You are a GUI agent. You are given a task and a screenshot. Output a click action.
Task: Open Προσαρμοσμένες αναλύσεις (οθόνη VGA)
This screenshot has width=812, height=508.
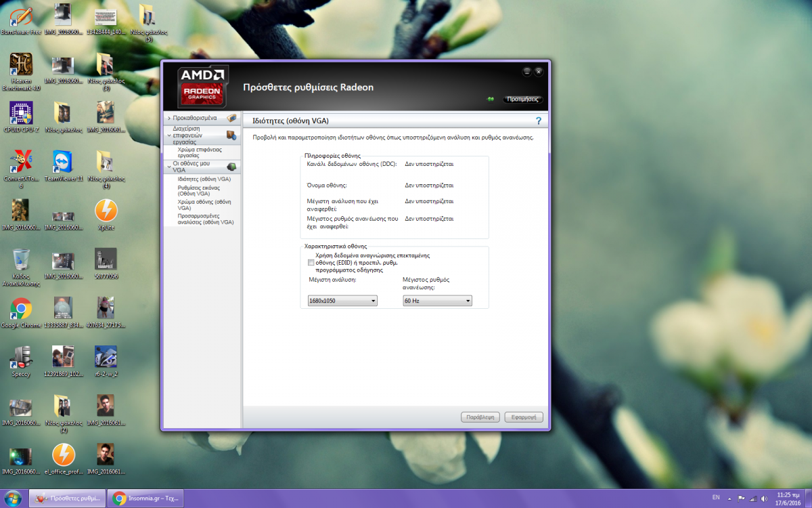(x=206, y=219)
